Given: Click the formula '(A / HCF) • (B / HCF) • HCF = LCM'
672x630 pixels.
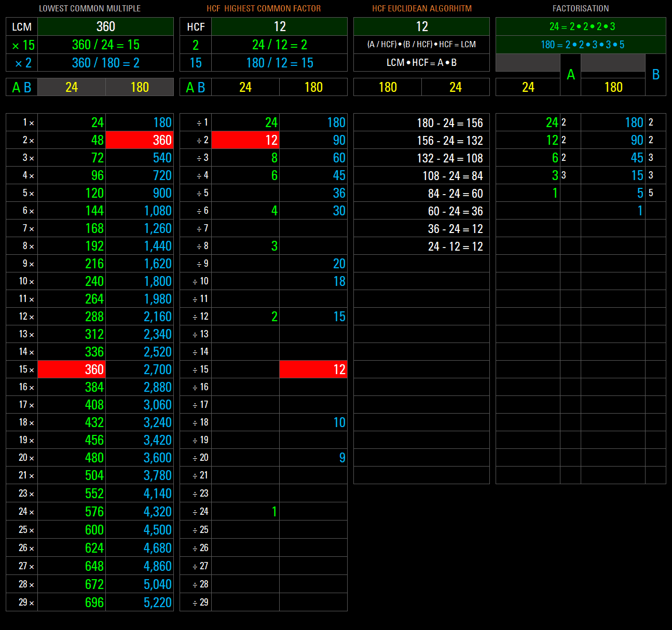Looking at the screenshot, I should click(421, 45).
